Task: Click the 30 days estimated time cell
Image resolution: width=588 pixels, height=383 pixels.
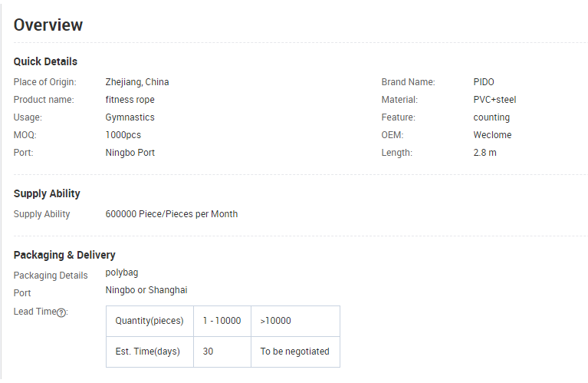Action: 209,352
